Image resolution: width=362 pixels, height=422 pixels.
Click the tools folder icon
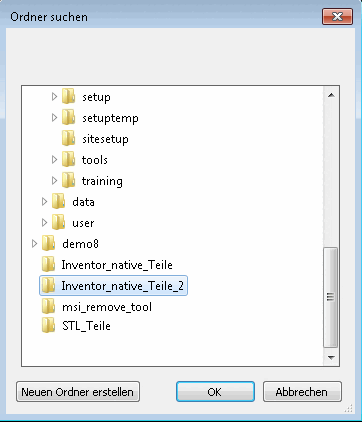tap(68, 160)
